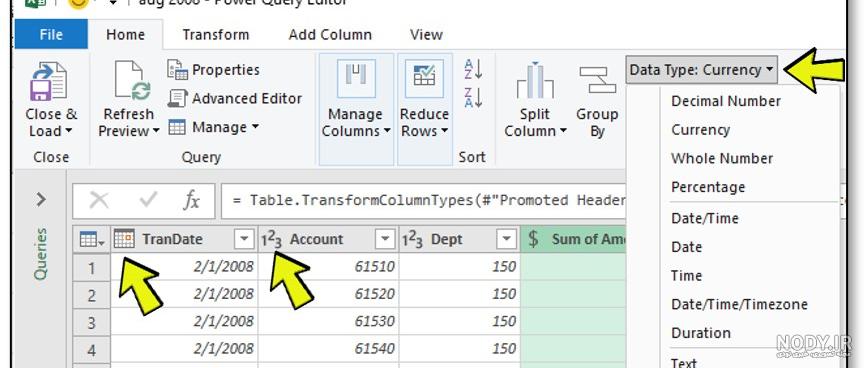Confirm the formula with the checkmark icon
This screenshot has width=864, height=368.
coord(148,199)
